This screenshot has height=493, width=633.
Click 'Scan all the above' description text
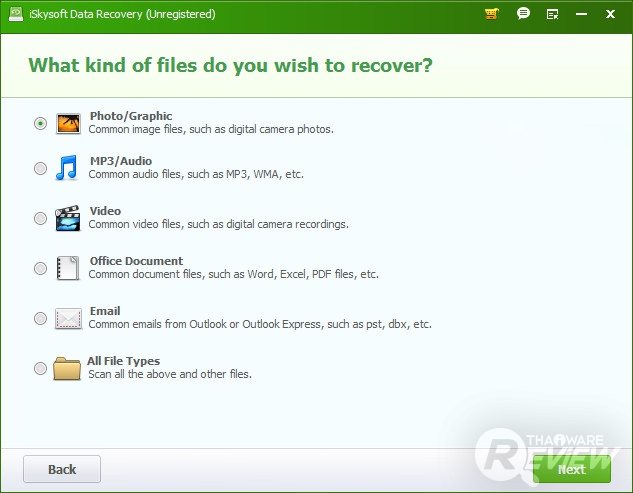pos(170,374)
